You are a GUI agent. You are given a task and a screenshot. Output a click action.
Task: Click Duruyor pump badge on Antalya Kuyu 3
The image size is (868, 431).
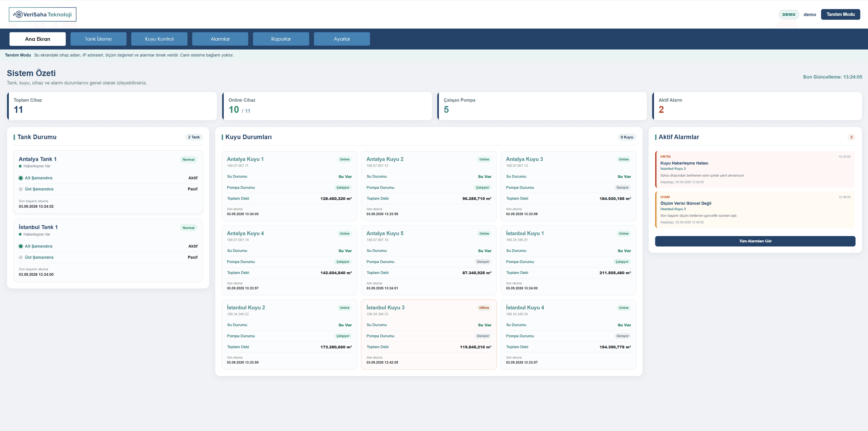point(622,187)
